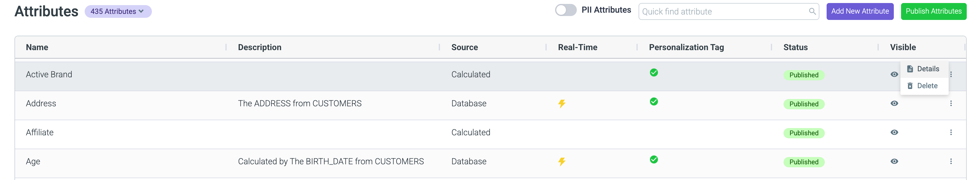Toggle the PII Attributes switch
The image size is (980, 180).
click(565, 10)
